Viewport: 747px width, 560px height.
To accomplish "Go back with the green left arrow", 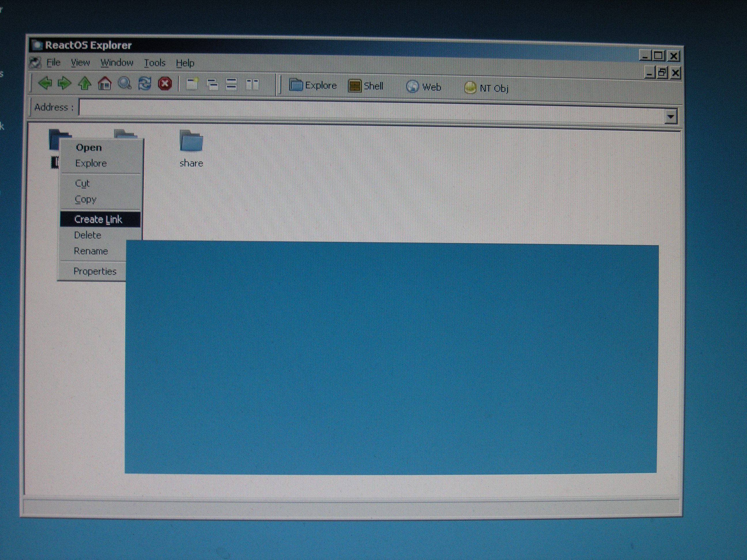I will 45,83.
